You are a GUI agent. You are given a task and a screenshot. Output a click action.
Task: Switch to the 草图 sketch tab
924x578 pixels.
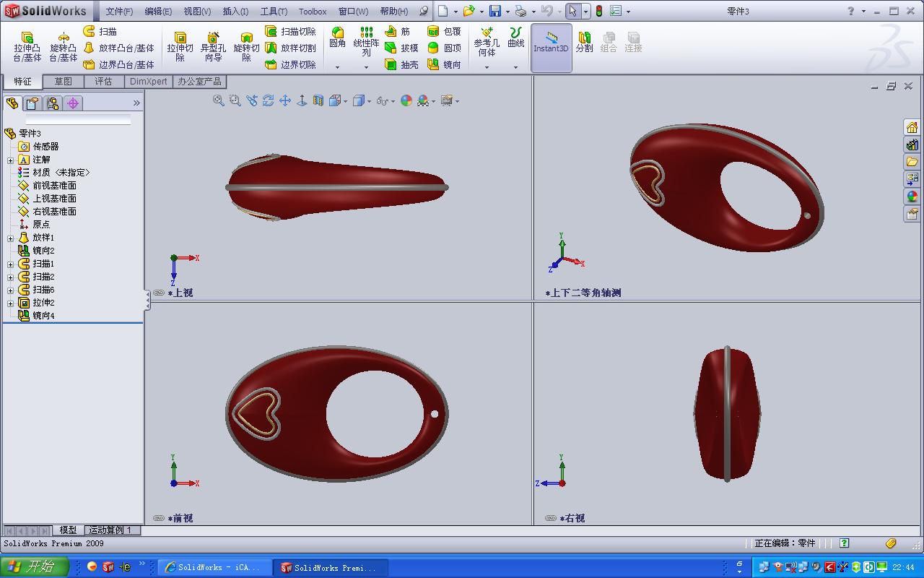(63, 82)
